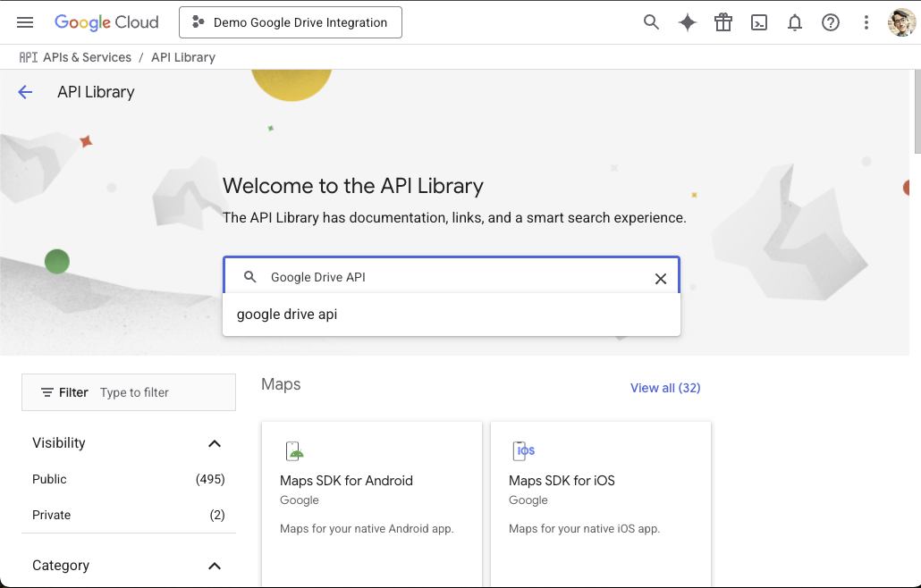
Task: Go to APIs & Services breadcrumb
Action: point(87,57)
